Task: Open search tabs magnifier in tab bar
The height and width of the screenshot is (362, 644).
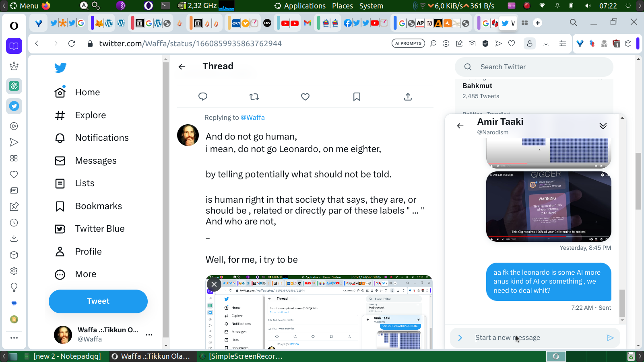Action: click(x=574, y=23)
